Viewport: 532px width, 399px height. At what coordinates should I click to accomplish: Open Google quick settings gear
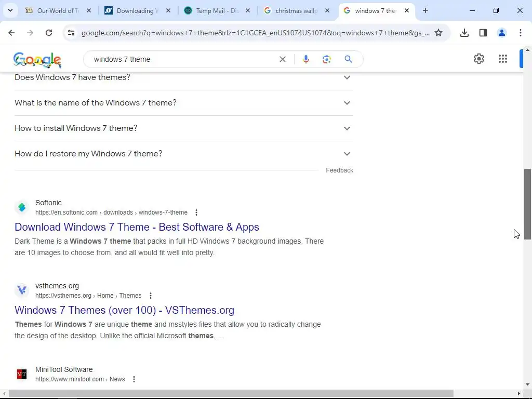click(x=478, y=59)
